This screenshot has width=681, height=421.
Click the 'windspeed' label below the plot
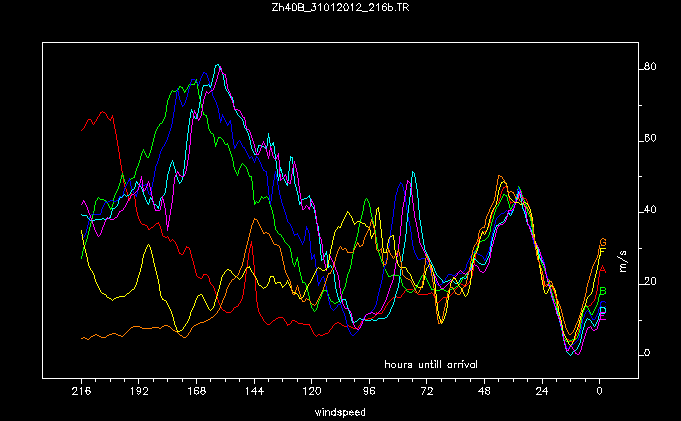[340, 411]
